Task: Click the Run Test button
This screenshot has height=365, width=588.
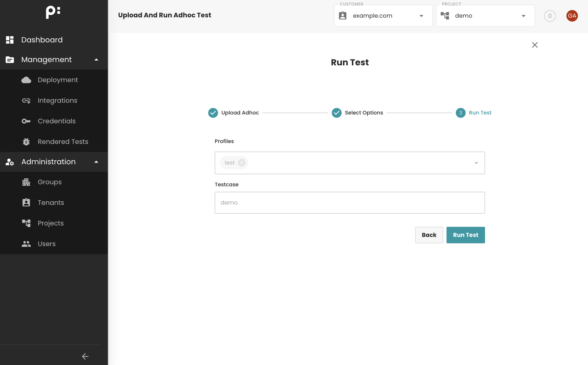Action: 465,235
